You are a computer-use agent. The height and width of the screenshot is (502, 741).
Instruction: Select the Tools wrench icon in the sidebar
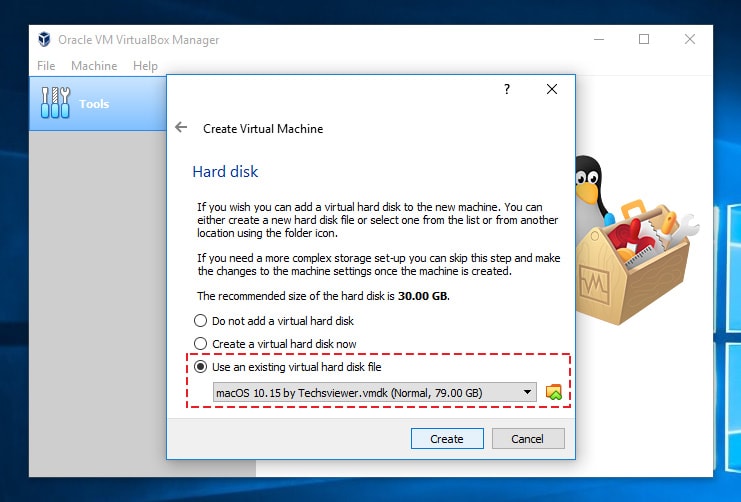tap(56, 103)
